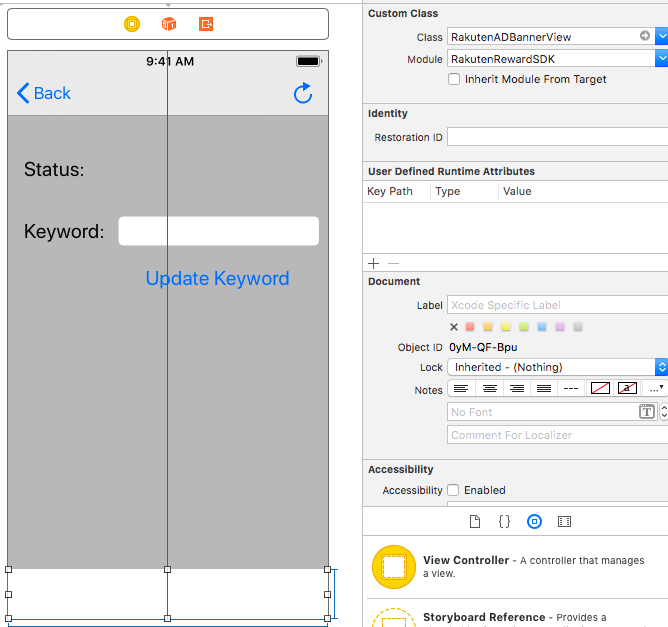The image size is (668, 627).
Task: Pick the red label color swatch
Action: point(470,327)
